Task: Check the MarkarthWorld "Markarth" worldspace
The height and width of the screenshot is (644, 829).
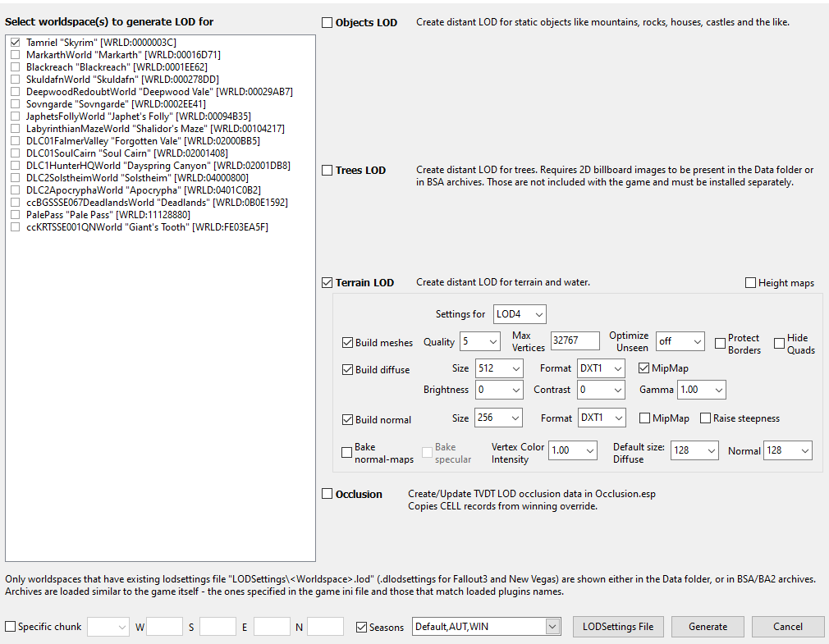Action: [x=16, y=54]
